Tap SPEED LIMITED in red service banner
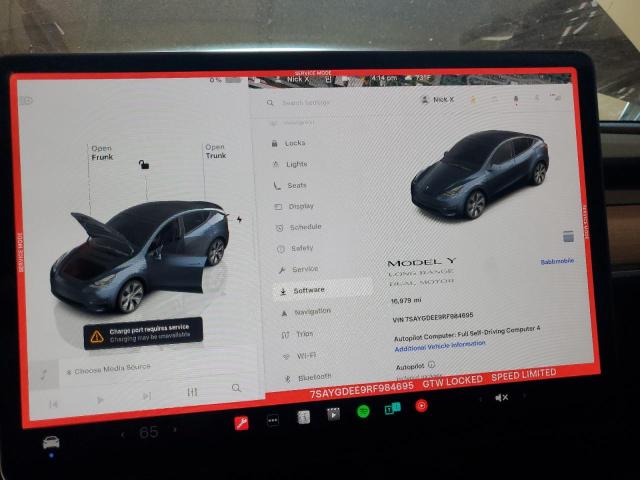 pos(524,374)
